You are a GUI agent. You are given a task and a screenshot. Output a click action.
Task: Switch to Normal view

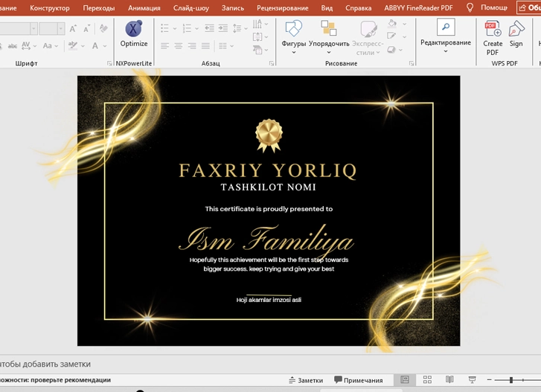tap(404, 379)
